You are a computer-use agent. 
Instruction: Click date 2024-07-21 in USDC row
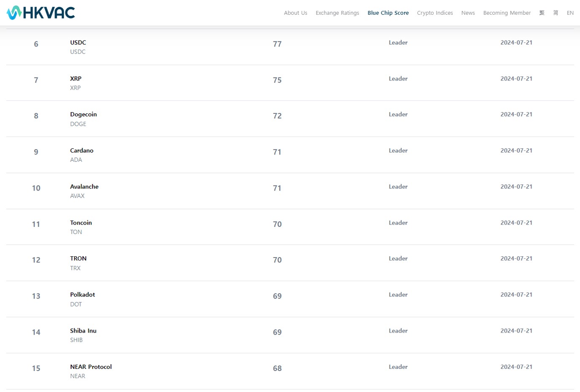click(516, 43)
